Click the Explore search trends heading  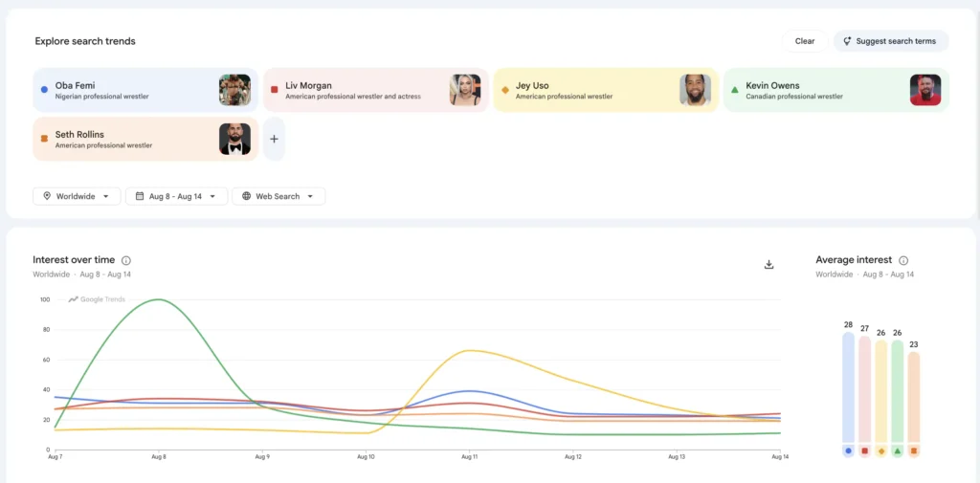[x=85, y=41]
